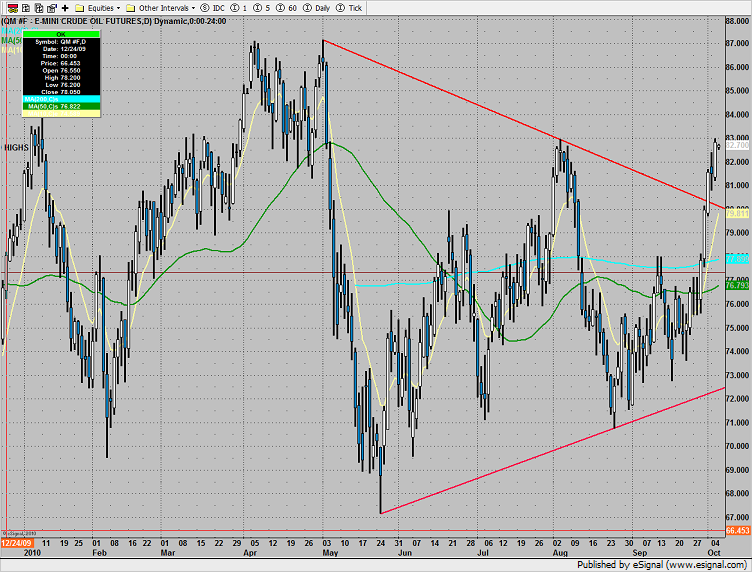
Task: Select the IDC symbol shortcut
Action: (212, 8)
